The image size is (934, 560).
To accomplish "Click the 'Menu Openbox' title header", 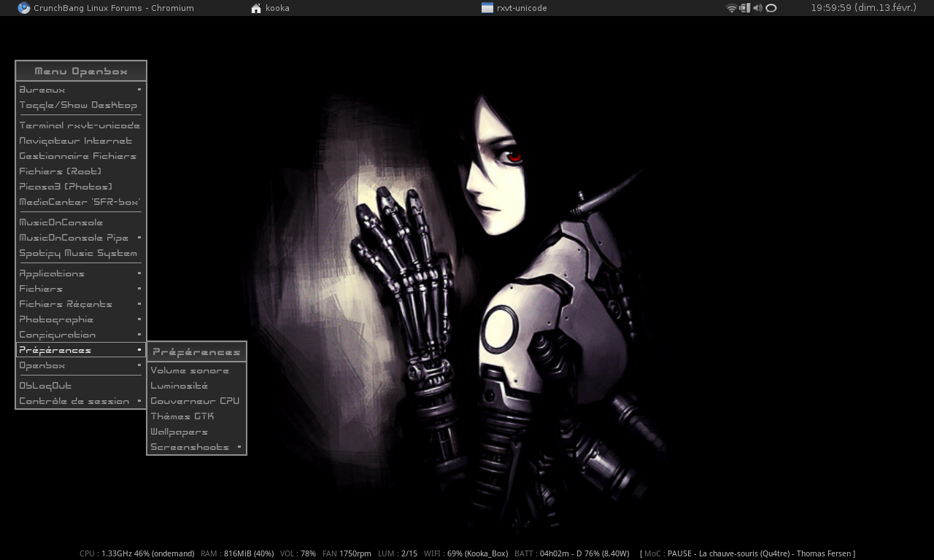I will click(x=81, y=71).
